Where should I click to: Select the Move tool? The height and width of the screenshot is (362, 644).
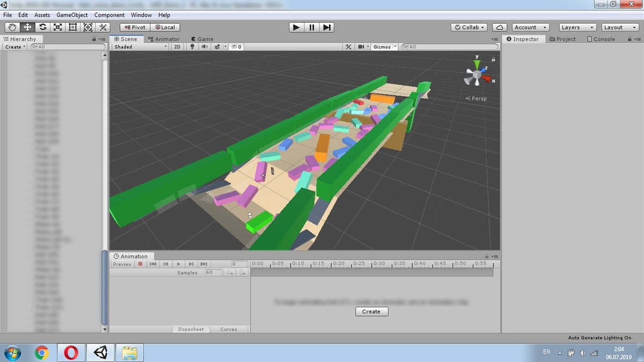pos(27,27)
